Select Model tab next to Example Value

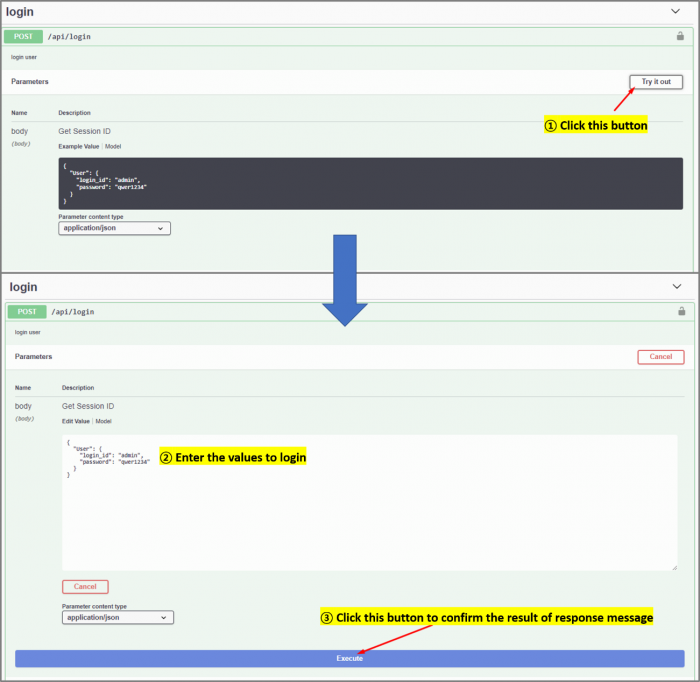click(x=114, y=146)
